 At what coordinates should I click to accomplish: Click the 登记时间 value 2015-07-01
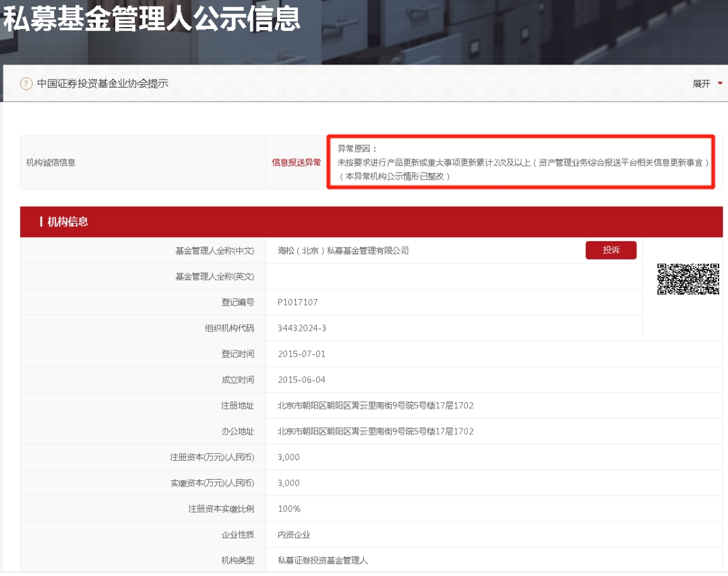point(301,354)
